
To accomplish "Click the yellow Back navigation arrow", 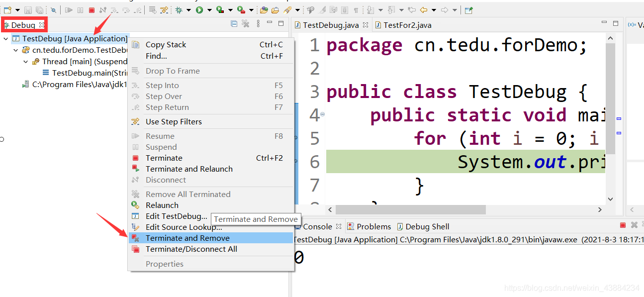I will point(424,10).
